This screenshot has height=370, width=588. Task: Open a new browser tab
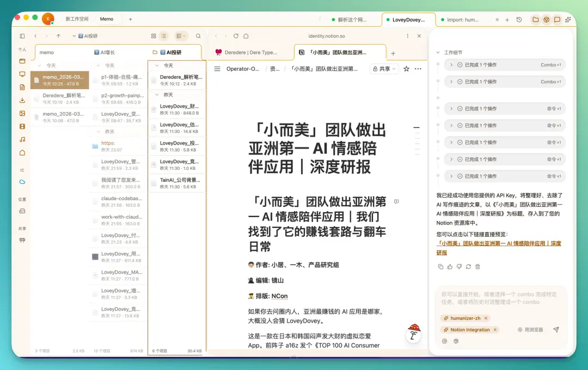click(x=393, y=53)
